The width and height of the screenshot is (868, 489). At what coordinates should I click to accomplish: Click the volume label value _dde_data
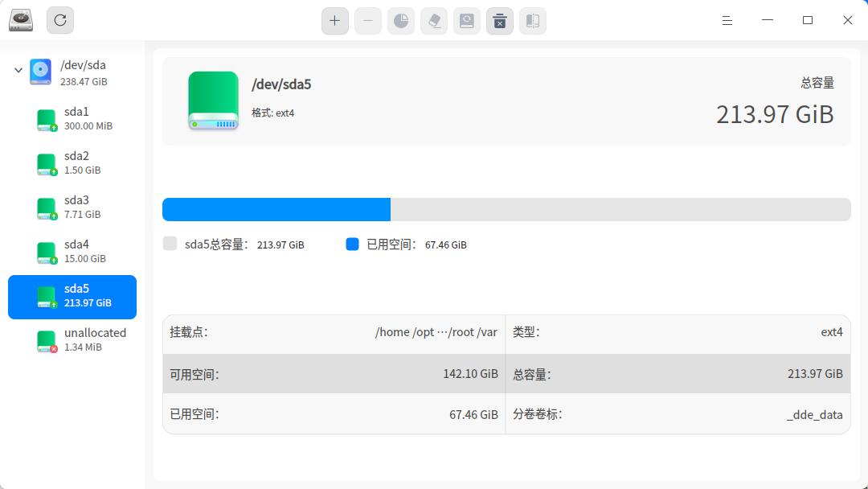(x=815, y=415)
